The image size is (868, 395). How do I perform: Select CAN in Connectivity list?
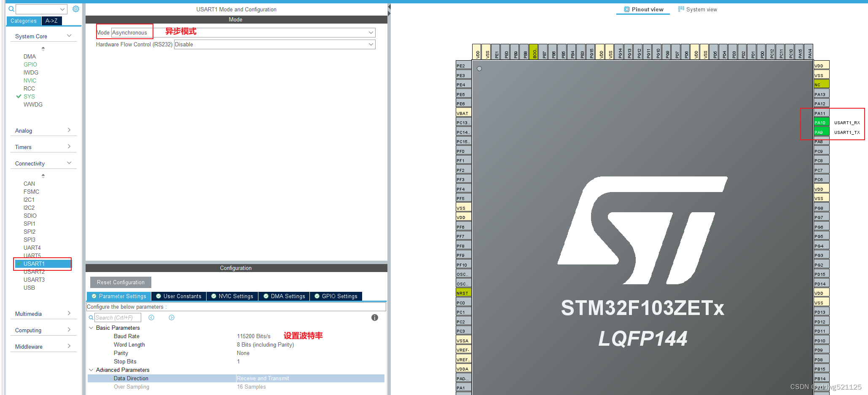point(29,184)
